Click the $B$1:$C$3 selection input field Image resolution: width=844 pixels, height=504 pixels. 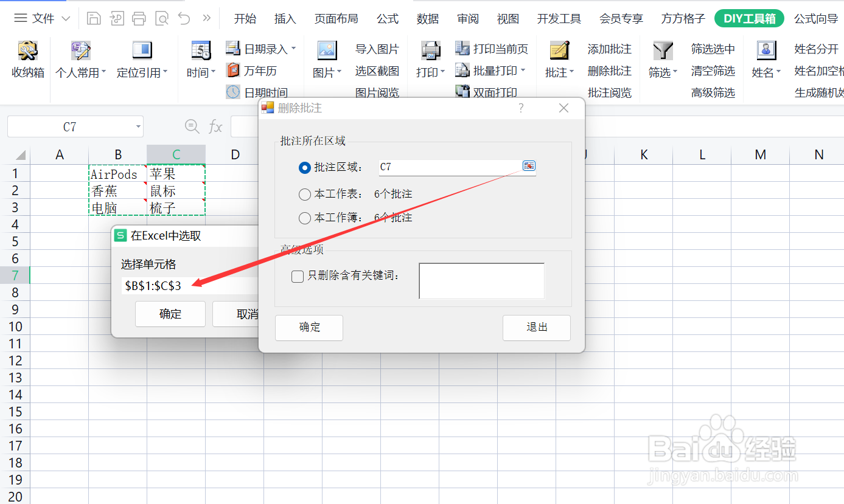click(x=190, y=285)
